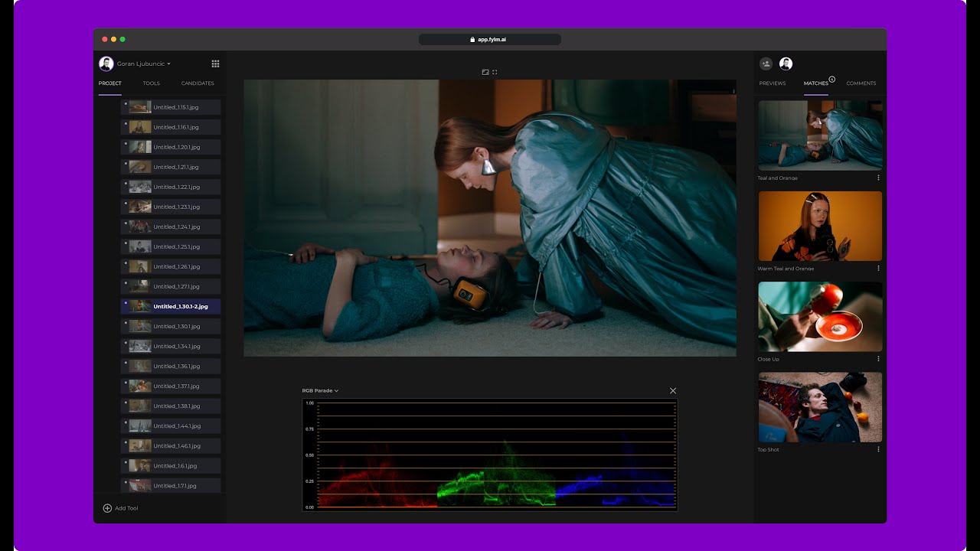Click the fullscreen viewer icon
The height and width of the screenshot is (551, 980).
tap(495, 72)
